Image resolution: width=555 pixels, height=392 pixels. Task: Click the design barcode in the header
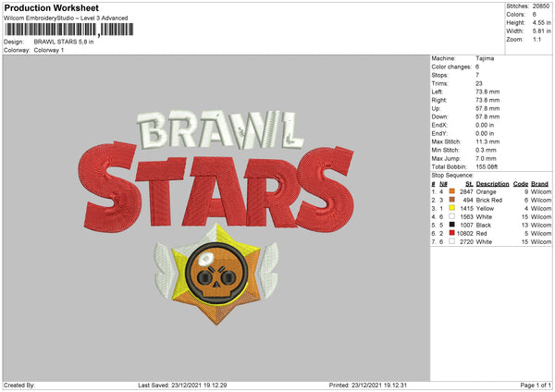pos(69,30)
